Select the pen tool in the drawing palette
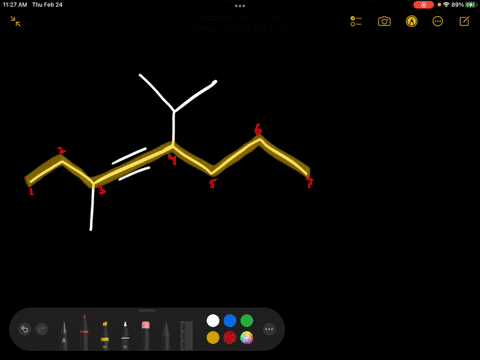 64,335
